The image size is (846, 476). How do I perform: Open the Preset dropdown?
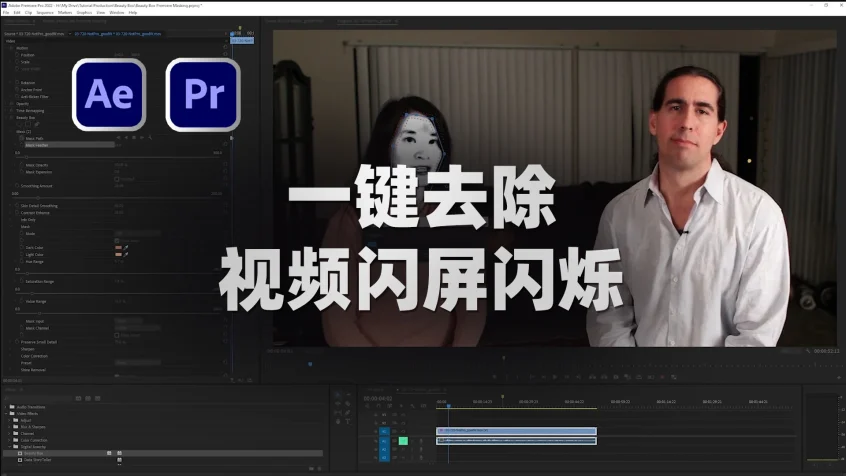(x=138, y=363)
